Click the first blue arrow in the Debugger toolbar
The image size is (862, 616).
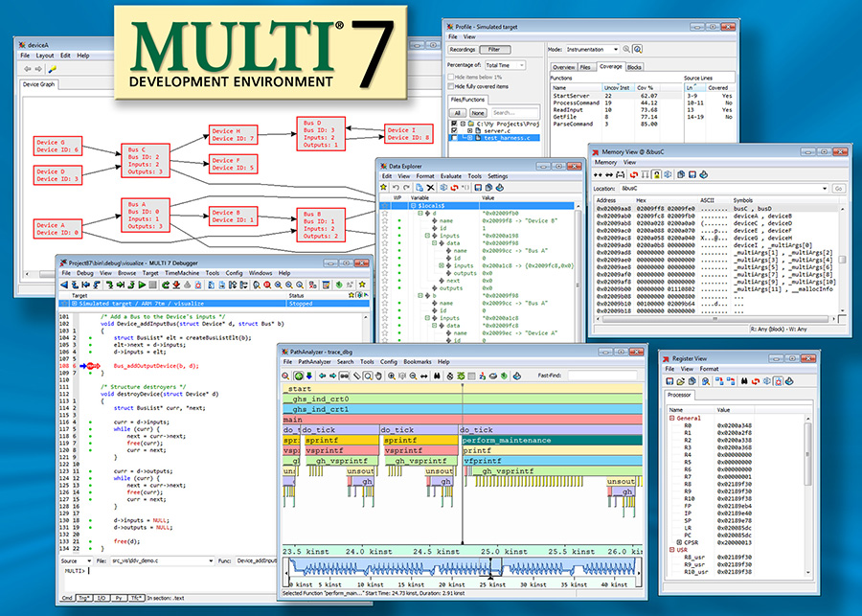64,285
